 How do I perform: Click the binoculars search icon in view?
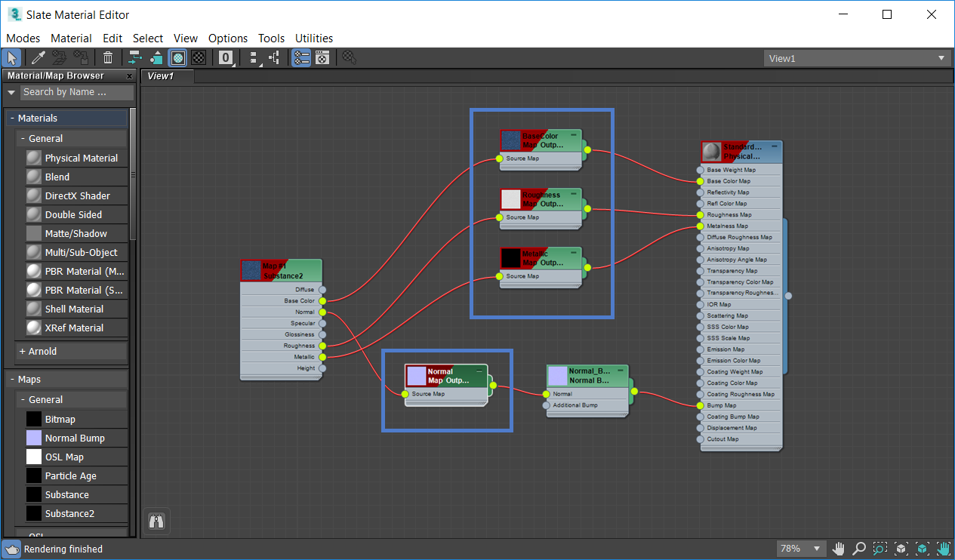[x=156, y=521]
